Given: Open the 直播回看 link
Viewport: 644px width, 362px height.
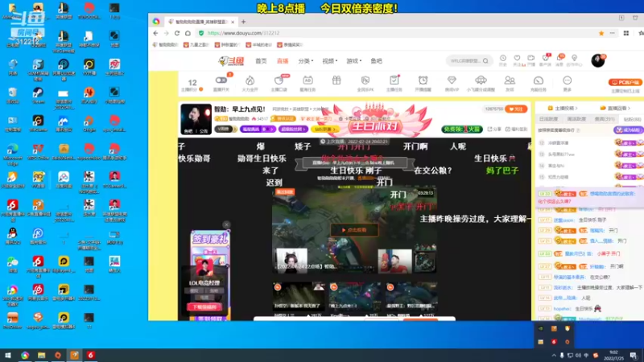Looking at the screenshot, I should pyautogui.click(x=615, y=108).
